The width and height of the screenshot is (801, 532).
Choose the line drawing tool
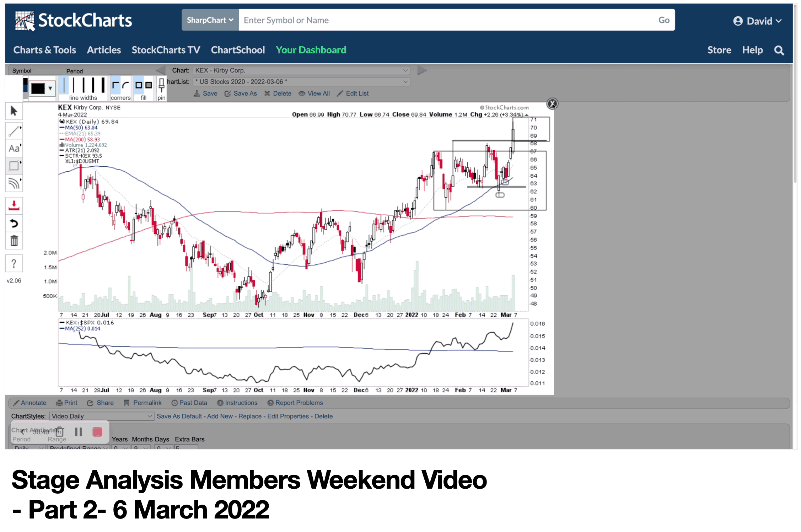pyautogui.click(x=14, y=131)
